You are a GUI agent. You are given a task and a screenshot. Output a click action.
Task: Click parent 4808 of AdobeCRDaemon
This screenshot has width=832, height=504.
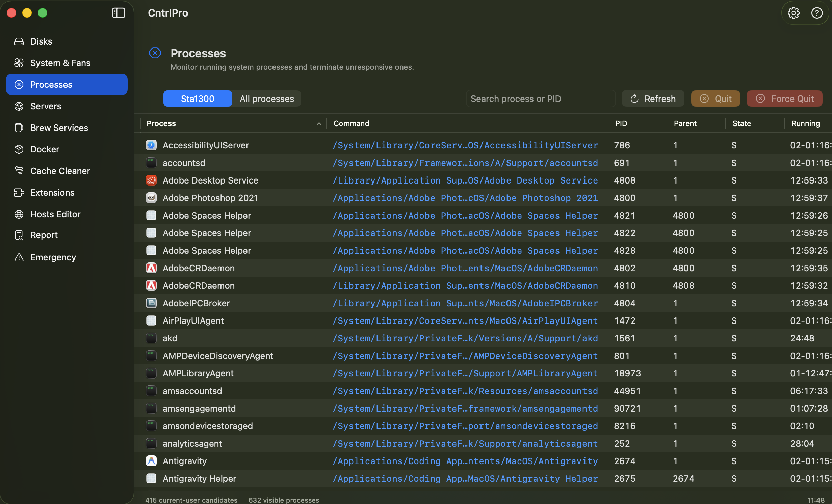(683, 285)
